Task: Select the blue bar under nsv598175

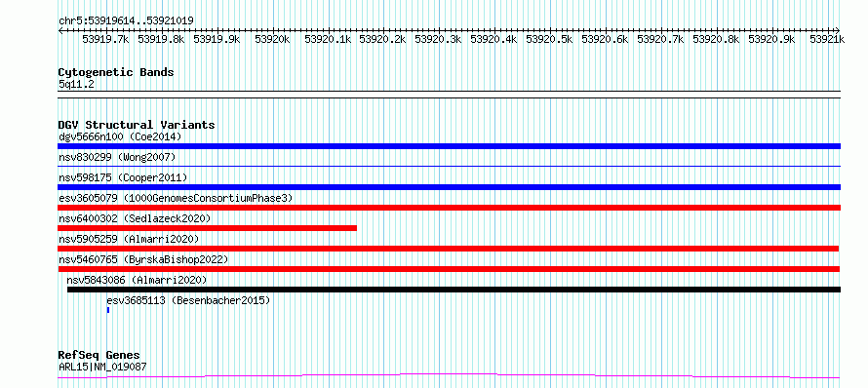Action: click(x=449, y=187)
